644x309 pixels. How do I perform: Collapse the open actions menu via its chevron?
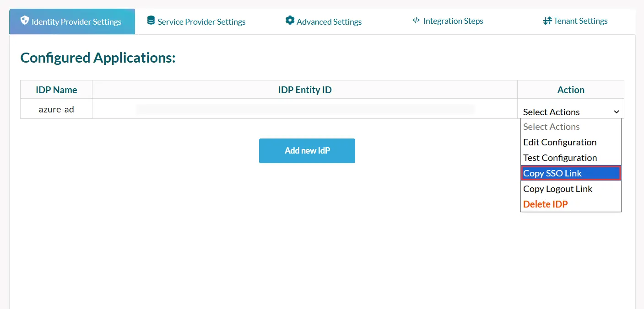pos(616,112)
